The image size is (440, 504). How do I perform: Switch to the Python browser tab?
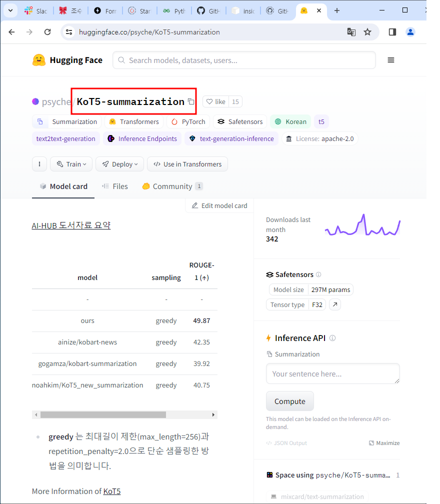[174, 11]
